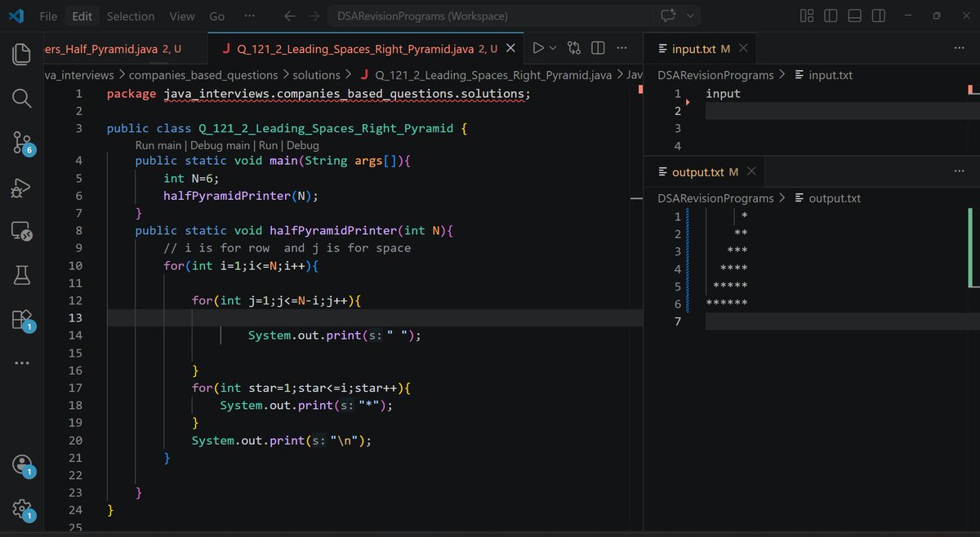
Task: Click line number 13 in Java editor gutter
Action: pyautogui.click(x=75, y=317)
